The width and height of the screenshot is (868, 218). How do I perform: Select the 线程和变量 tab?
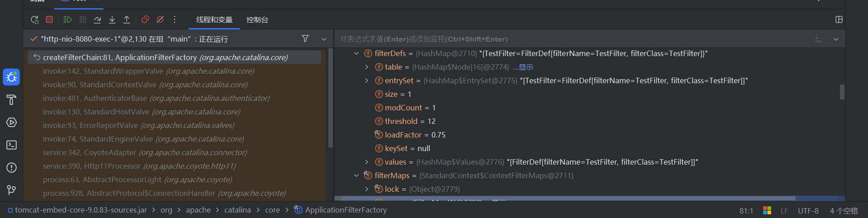[214, 20]
